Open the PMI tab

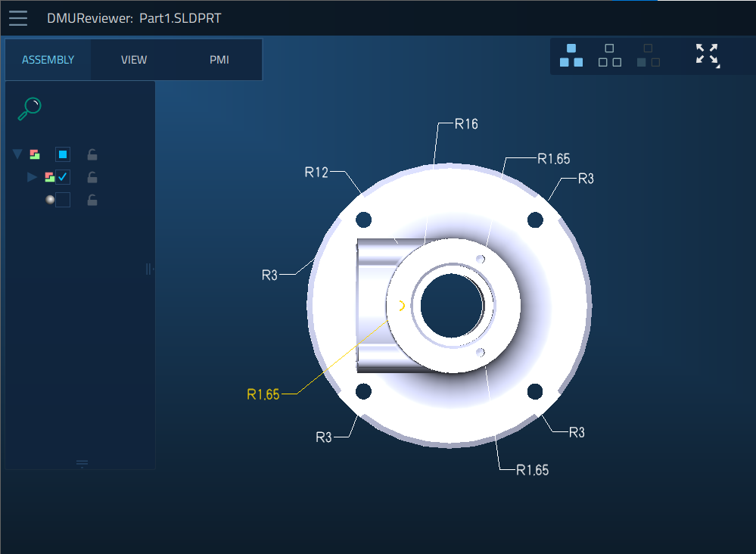[219, 60]
